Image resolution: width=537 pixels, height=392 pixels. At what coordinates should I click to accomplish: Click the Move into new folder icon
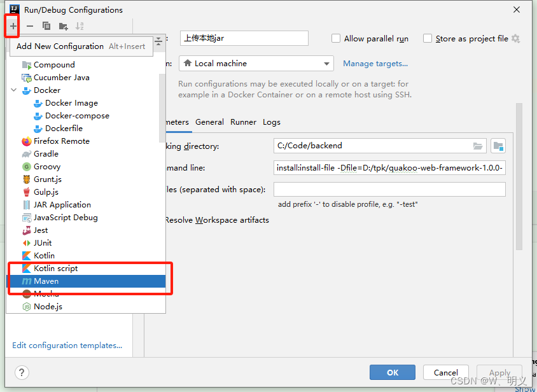pyautogui.click(x=64, y=26)
